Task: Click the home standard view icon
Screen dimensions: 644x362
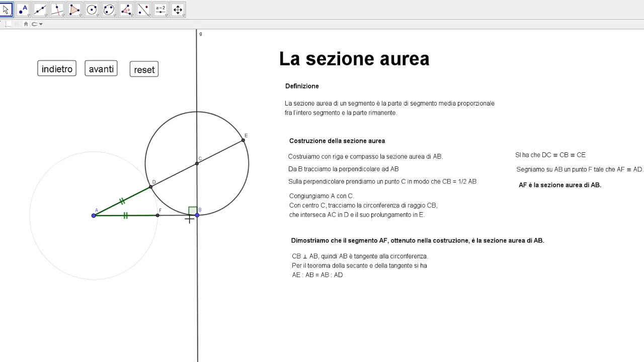Action: 26,24
